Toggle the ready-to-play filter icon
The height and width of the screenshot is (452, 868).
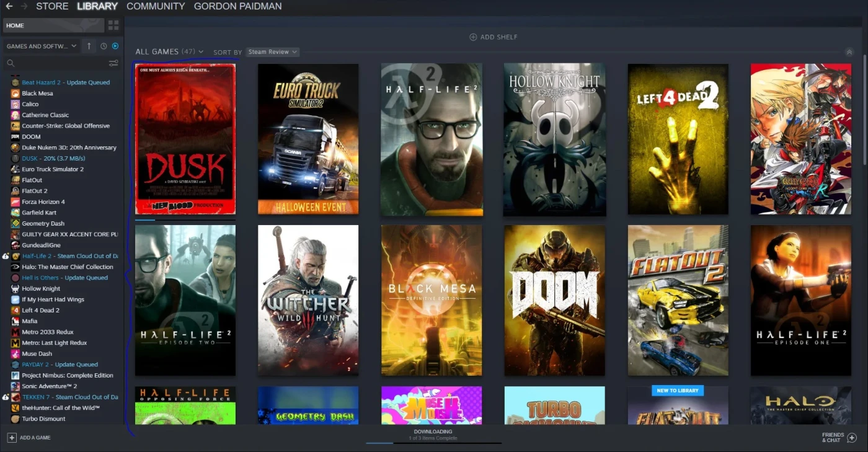click(115, 46)
